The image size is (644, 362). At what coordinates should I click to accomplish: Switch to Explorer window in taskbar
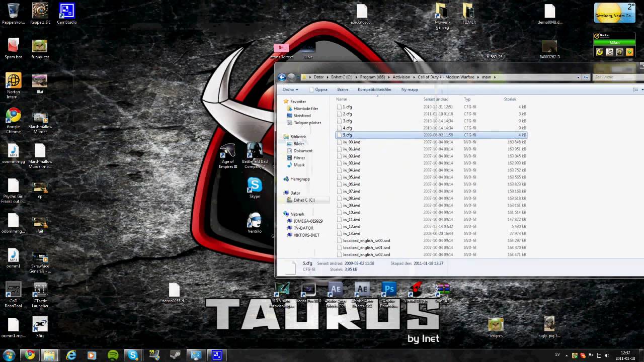click(x=50, y=355)
